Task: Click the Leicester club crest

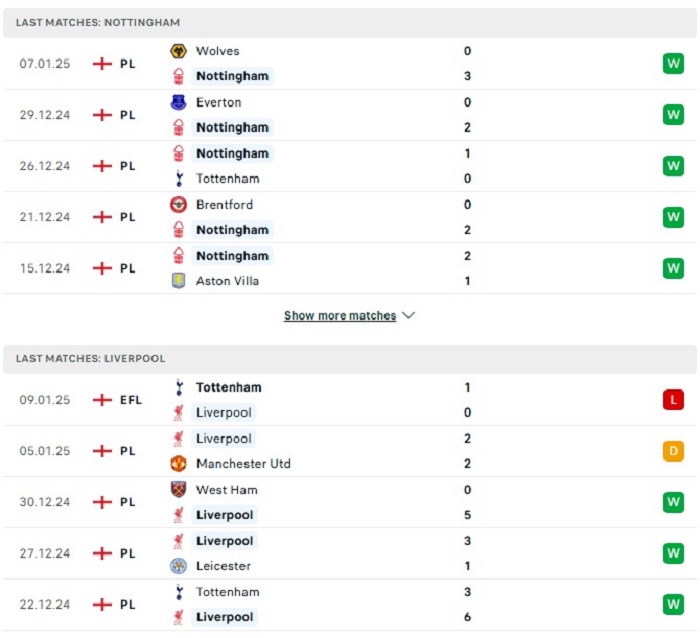Action: click(179, 566)
